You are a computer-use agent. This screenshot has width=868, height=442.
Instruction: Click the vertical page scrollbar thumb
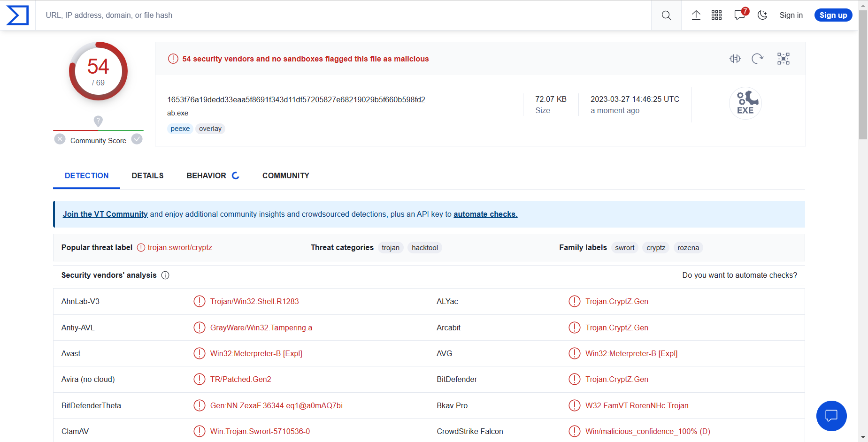coord(863,75)
